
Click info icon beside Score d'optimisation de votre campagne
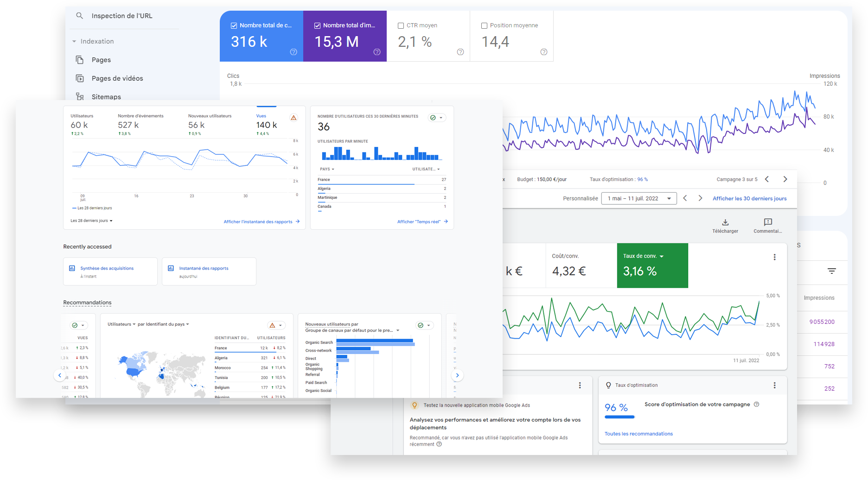click(x=756, y=404)
